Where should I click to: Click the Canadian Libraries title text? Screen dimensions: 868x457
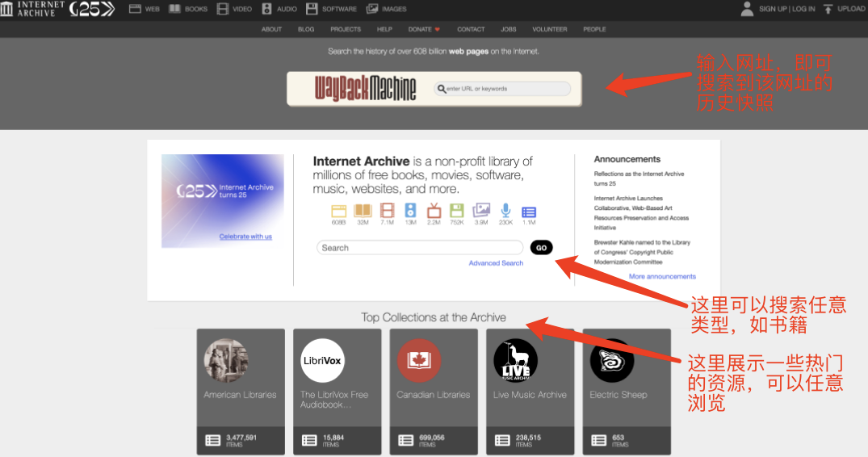(x=433, y=395)
